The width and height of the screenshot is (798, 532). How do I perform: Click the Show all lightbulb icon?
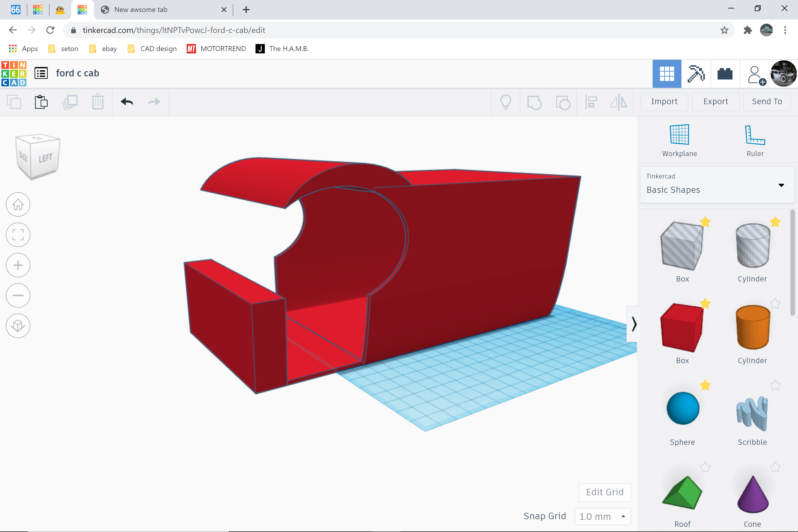click(x=505, y=102)
